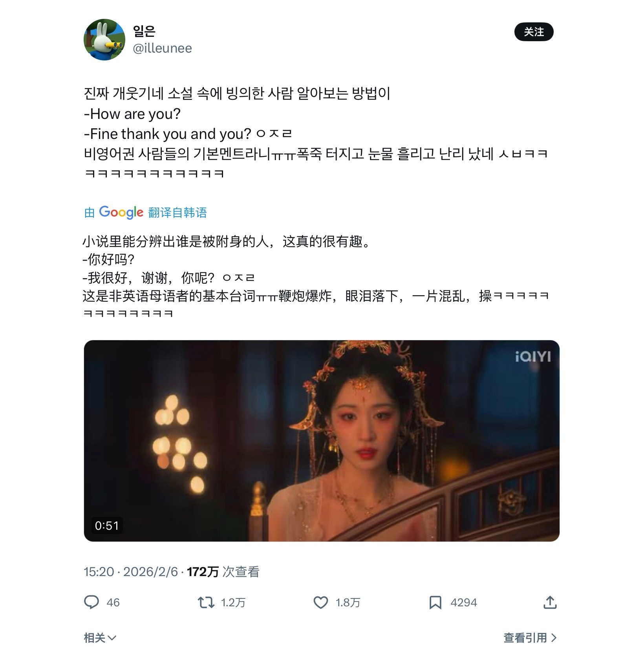Bookmark the post with the bookmark icon
This screenshot has width=644, height=653.
coord(435,602)
